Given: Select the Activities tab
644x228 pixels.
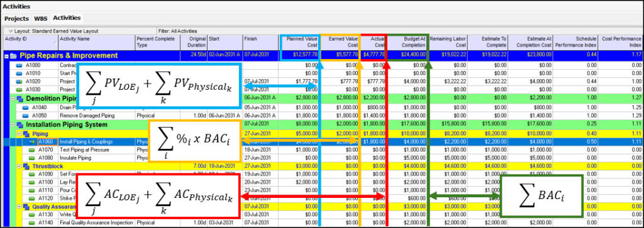Looking at the screenshot, I should tap(67, 18).
